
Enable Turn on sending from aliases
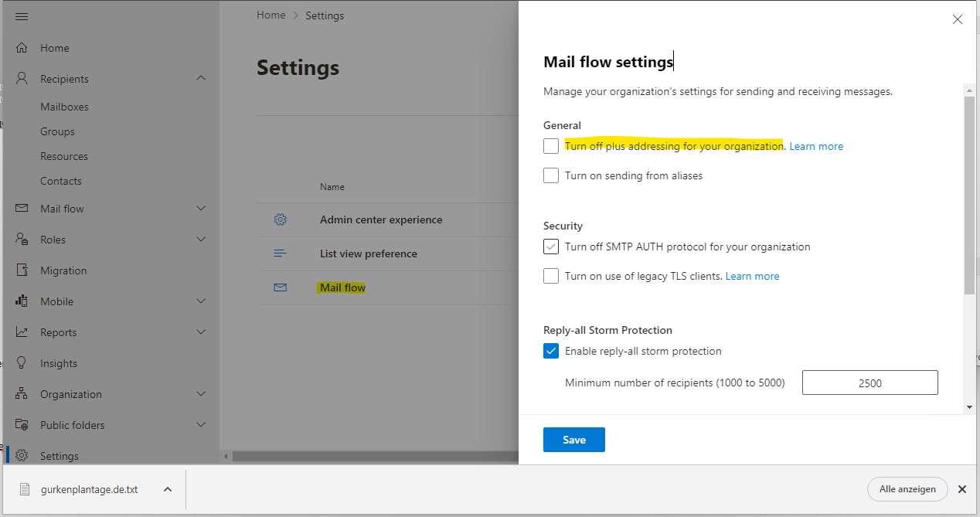pyautogui.click(x=551, y=175)
